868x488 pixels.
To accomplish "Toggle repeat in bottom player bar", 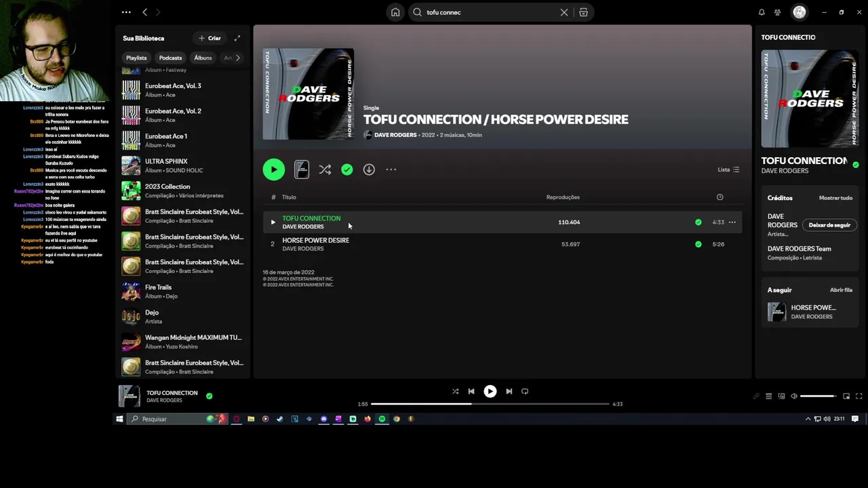I will [x=525, y=391].
